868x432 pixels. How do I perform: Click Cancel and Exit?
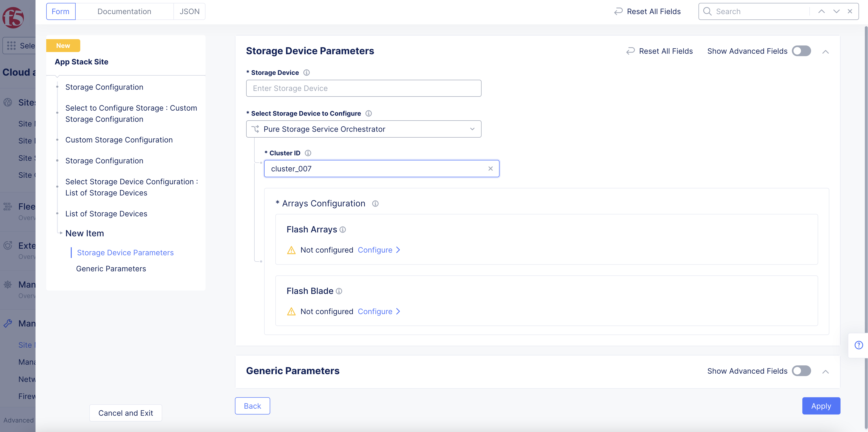(x=126, y=413)
